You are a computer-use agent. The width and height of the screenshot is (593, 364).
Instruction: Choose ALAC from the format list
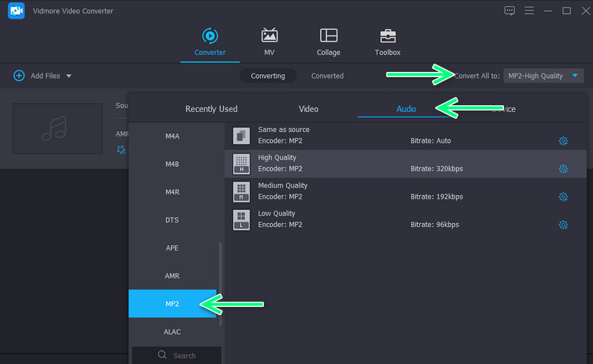click(x=172, y=331)
